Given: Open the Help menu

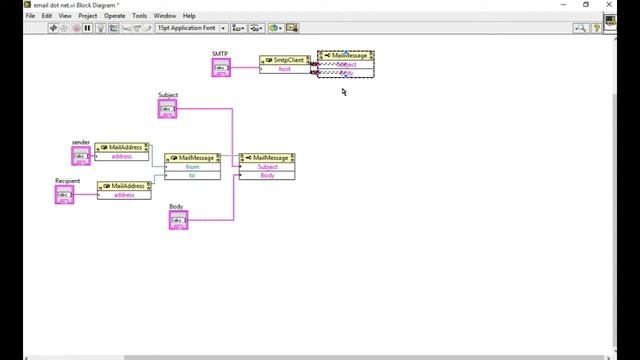Looking at the screenshot, I should click(x=189, y=16).
